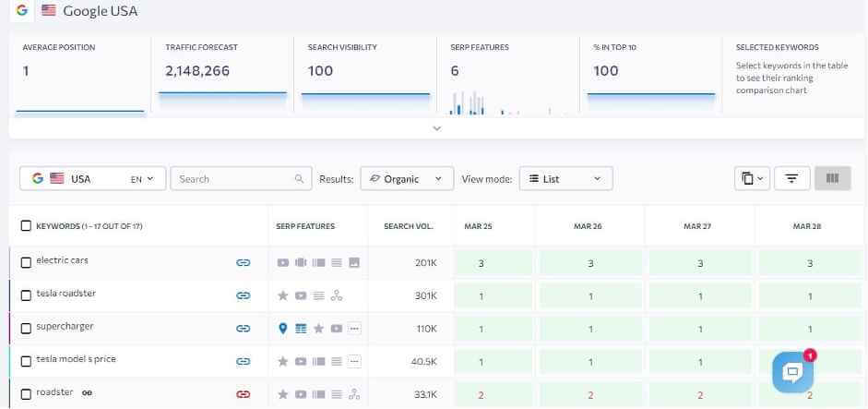Screen dimensions: 868x409
Task: Click the MAR 25 column header
Action: [x=479, y=226]
